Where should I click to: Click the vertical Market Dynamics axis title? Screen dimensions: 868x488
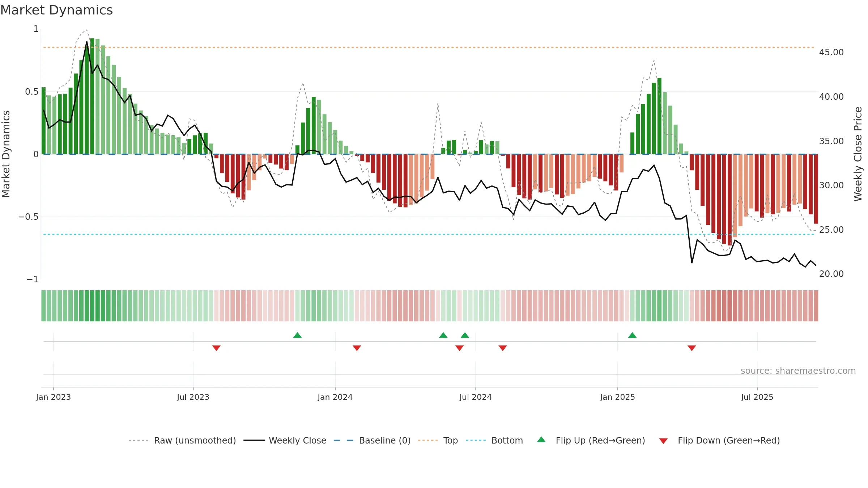6,154
